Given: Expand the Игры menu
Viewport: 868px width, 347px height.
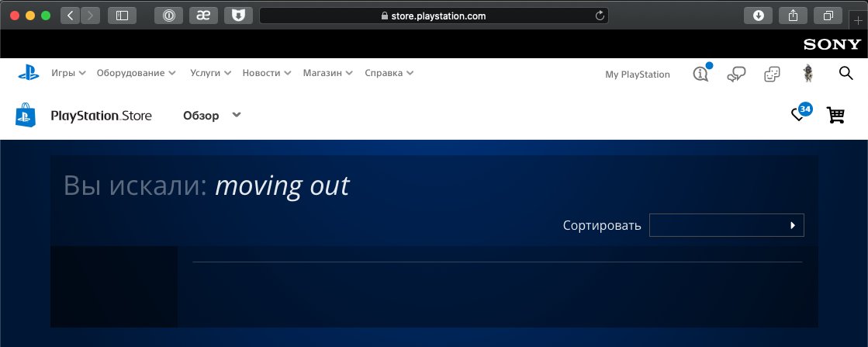Looking at the screenshot, I should point(68,73).
